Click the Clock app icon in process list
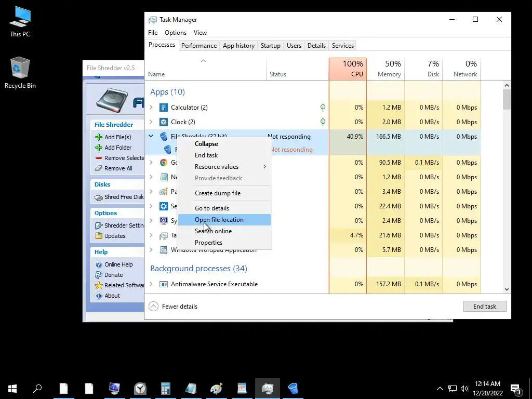532x399 pixels. pos(164,122)
